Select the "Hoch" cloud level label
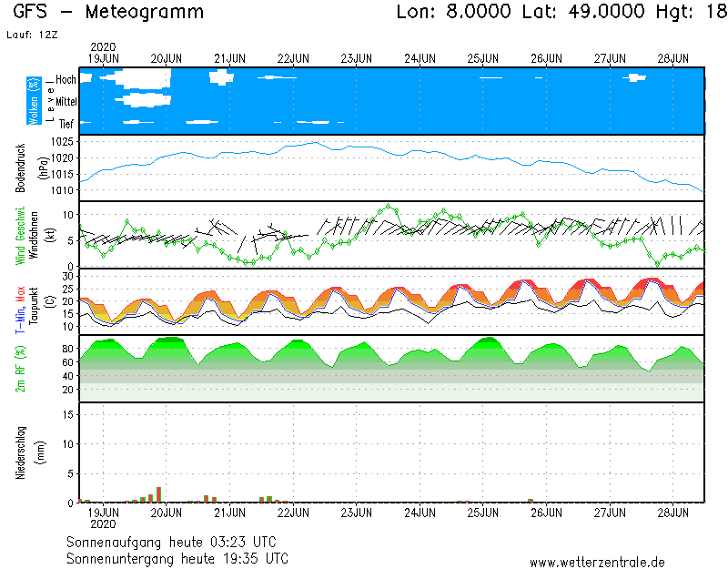This screenshot has width=728, height=569. 66,80
